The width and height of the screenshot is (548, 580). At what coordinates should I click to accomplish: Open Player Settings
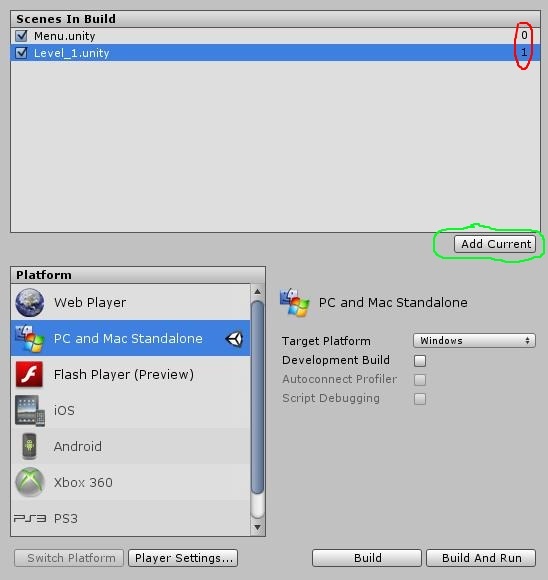(183, 558)
